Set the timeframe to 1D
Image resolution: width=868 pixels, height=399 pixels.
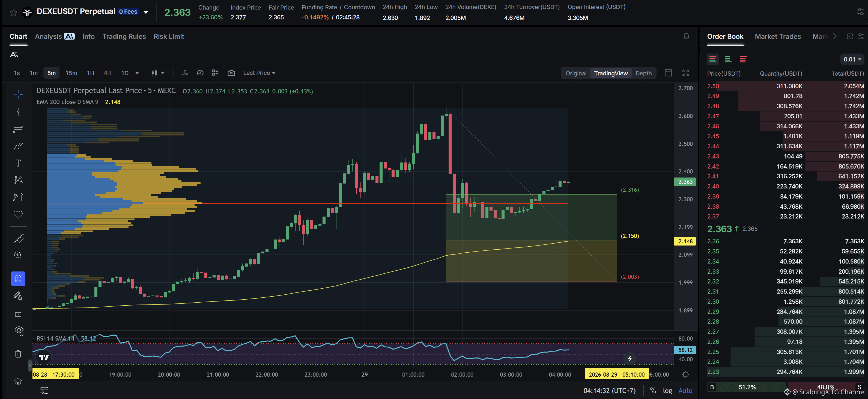coord(125,73)
